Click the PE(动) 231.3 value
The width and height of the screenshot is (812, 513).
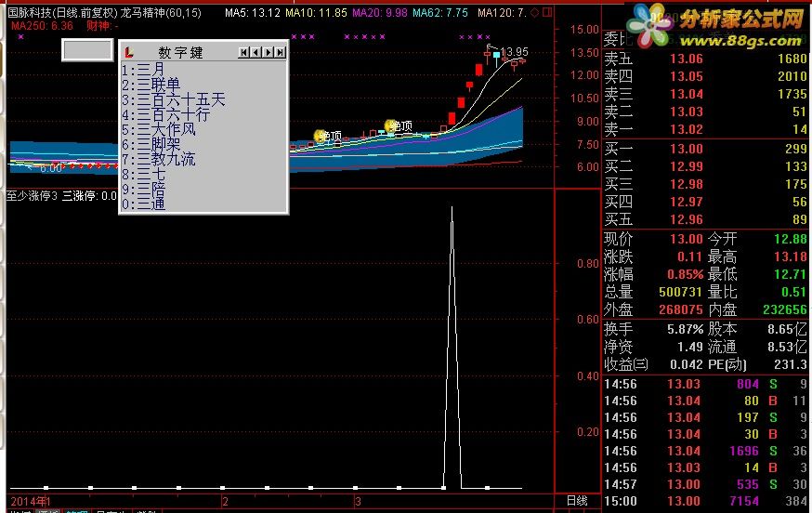(791, 364)
